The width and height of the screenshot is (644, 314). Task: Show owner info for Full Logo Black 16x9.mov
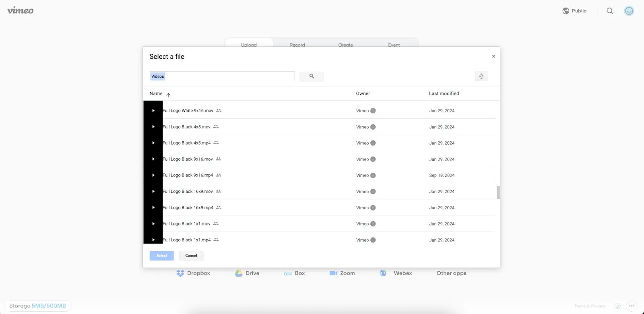[x=373, y=192]
